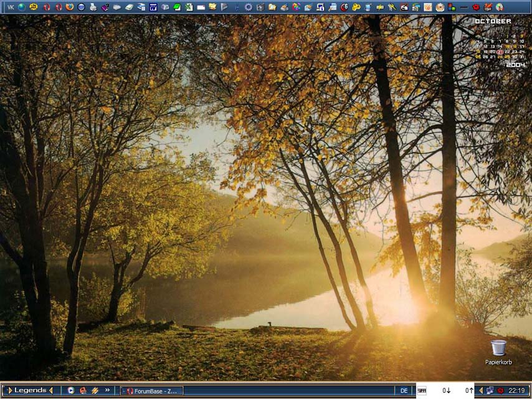This screenshot has width=532, height=399.
Task: Open the orange round speaker icon
Action: click(x=440, y=7)
